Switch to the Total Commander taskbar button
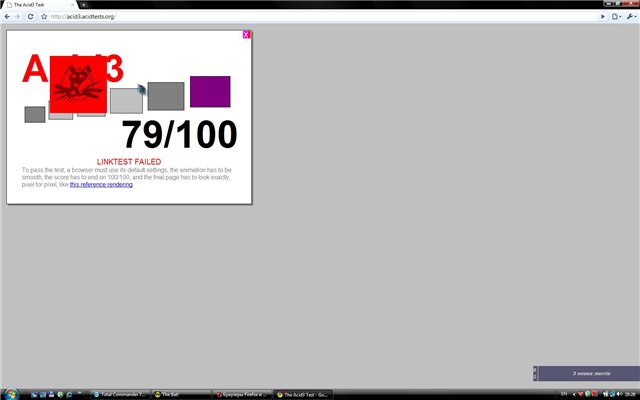Image resolution: width=640 pixels, height=400 pixels. tap(120, 394)
